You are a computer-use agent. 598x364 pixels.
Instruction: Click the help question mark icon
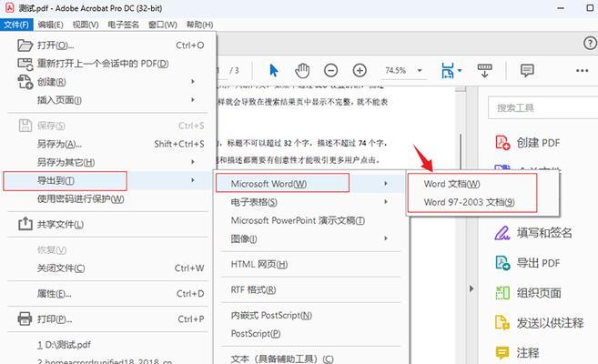pos(590,43)
